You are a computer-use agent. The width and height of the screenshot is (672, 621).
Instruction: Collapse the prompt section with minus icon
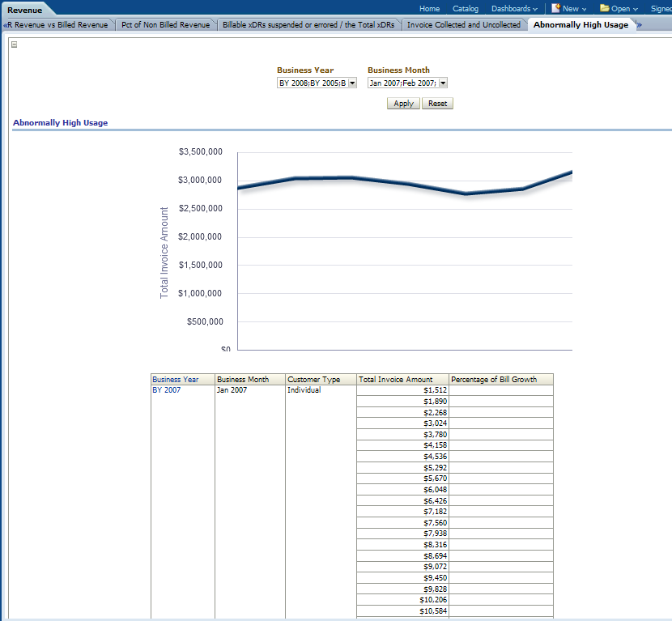tap(14, 45)
